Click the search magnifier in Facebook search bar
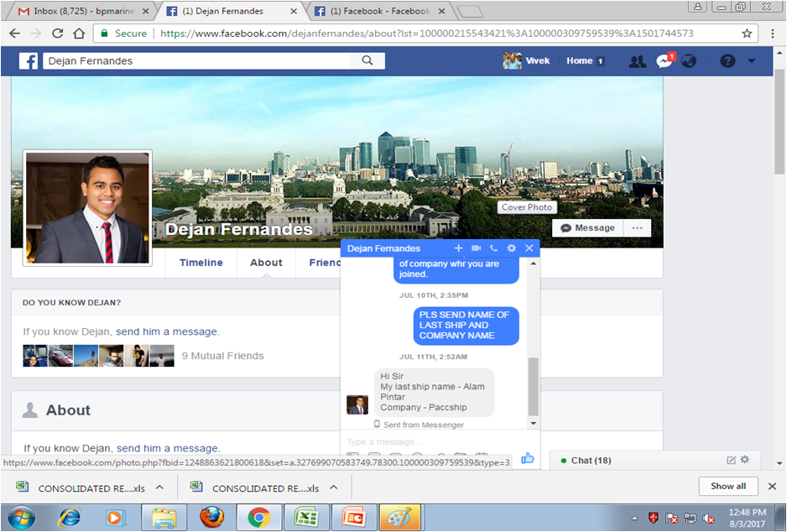This screenshot has width=787, height=532. 367,60
